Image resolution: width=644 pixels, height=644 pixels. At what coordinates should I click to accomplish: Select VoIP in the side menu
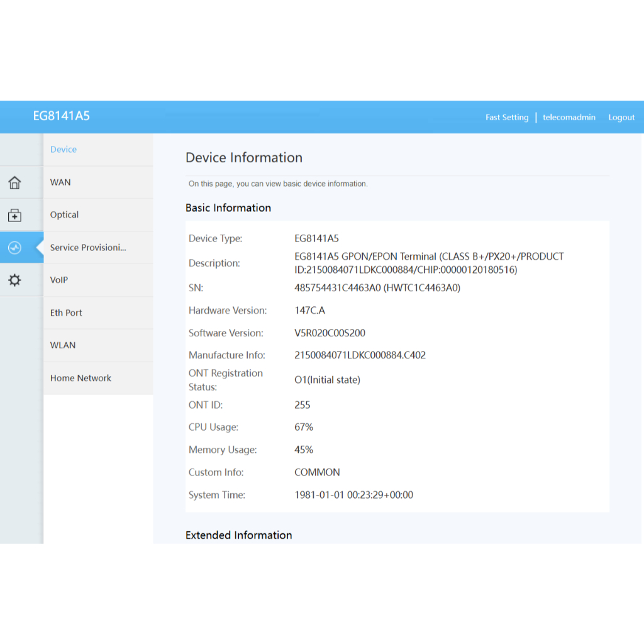click(59, 280)
